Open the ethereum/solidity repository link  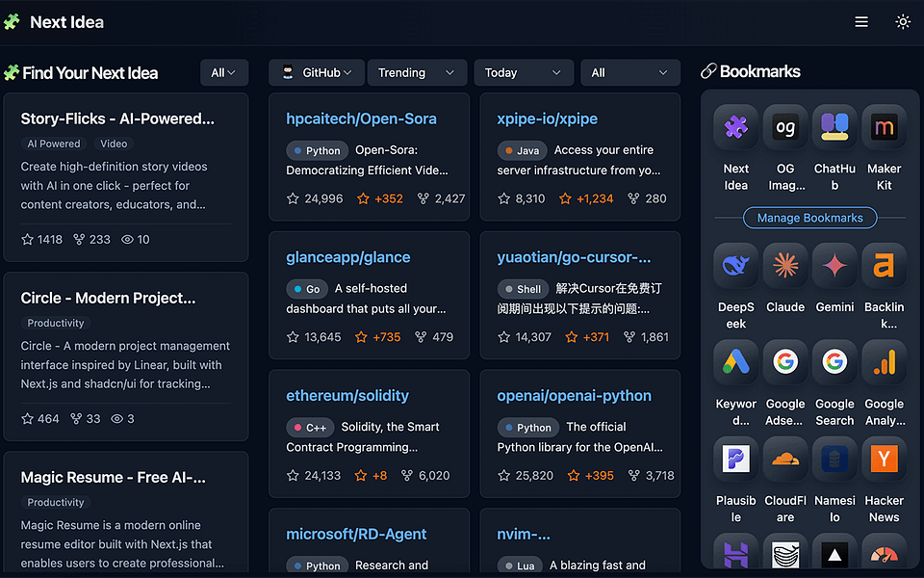tap(347, 396)
